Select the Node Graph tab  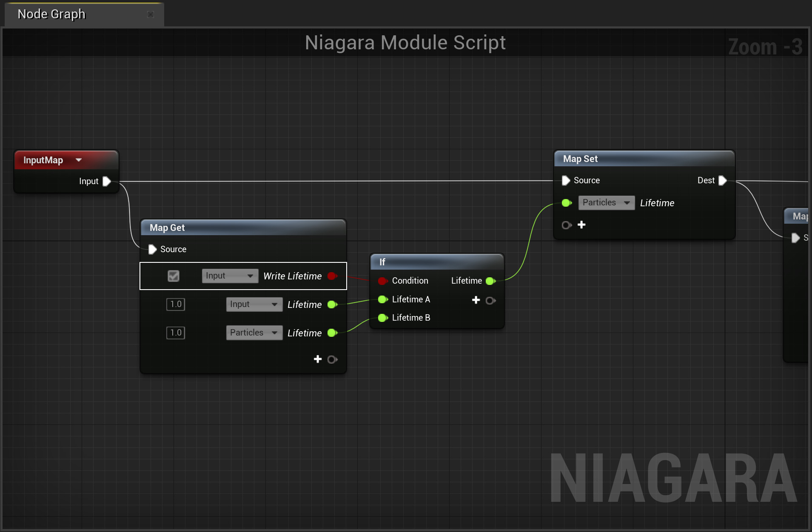pyautogui.click(x=84, y=14)
